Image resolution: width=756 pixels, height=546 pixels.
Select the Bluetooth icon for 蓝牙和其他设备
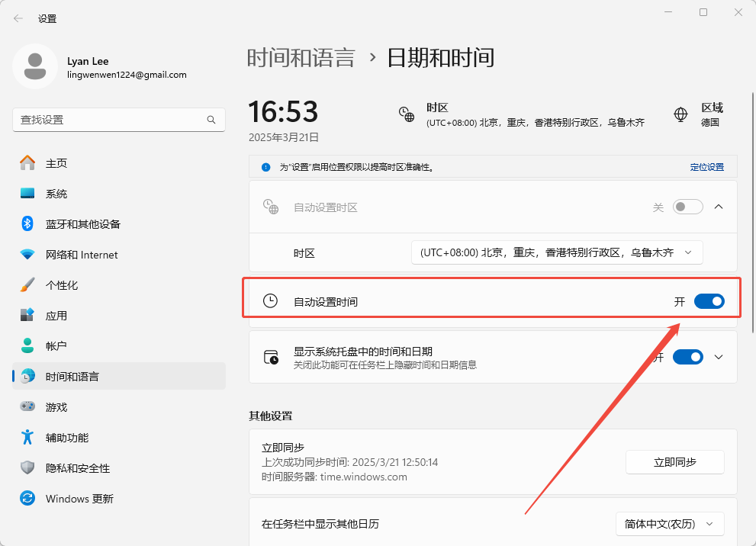27,223
